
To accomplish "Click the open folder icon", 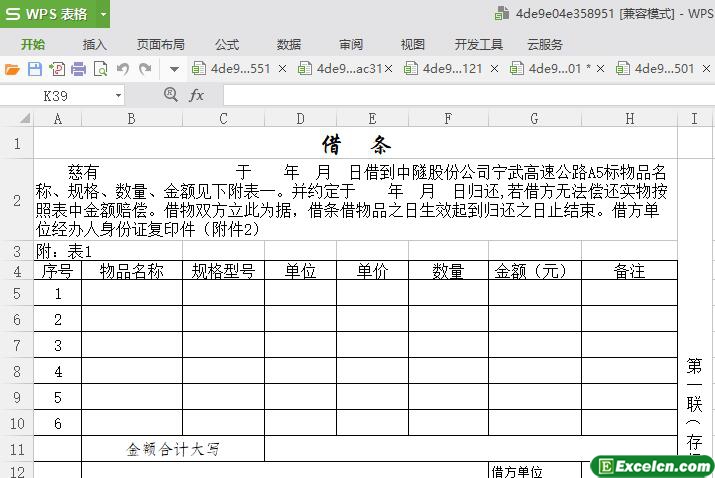I will (x=12, y=69).
